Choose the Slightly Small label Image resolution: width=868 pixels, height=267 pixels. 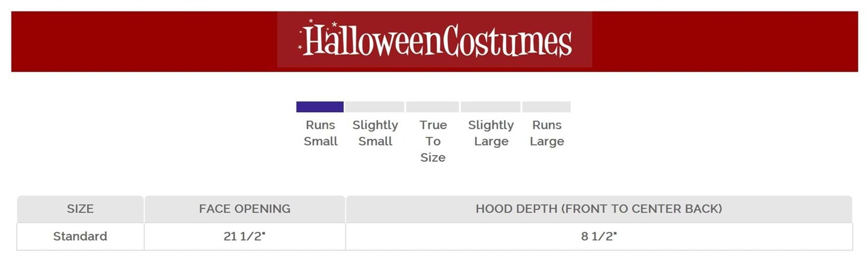(375, 133)
